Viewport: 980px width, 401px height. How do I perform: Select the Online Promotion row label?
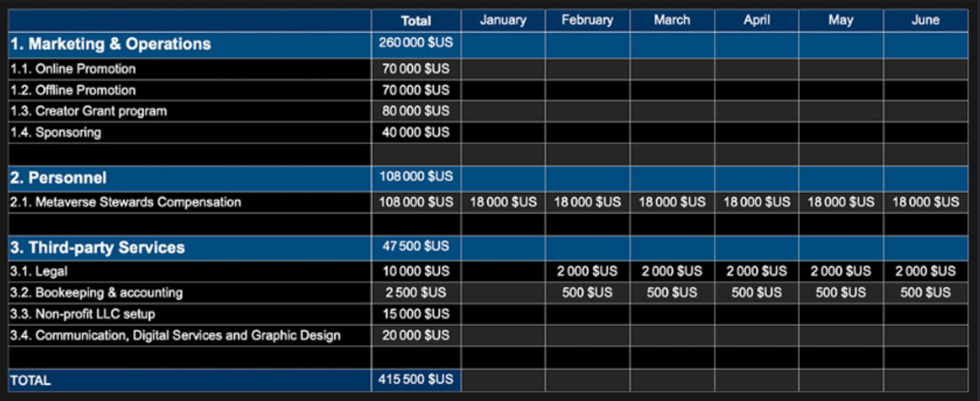pos(86,69)
